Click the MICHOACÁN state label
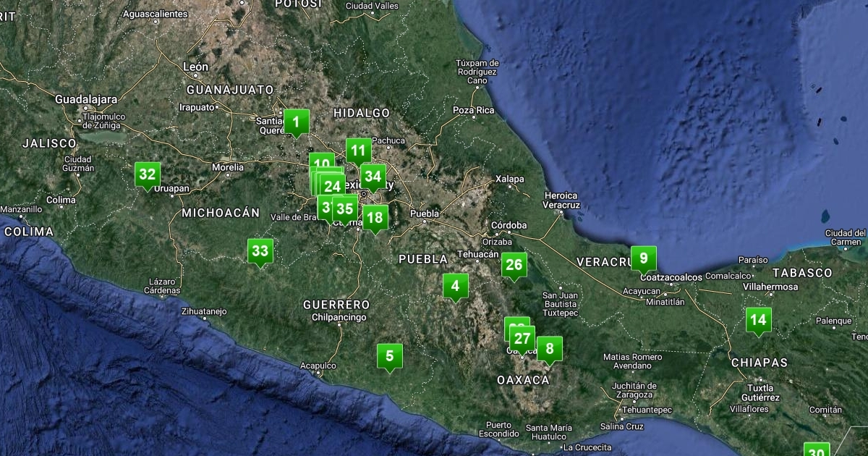The width and height of the screenshot is (868, 456). 221,213
